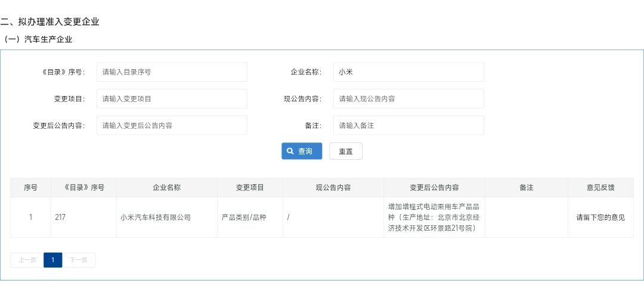
Task: Click the cell 小米汽车科技有限公司
Action: (167, 218)
